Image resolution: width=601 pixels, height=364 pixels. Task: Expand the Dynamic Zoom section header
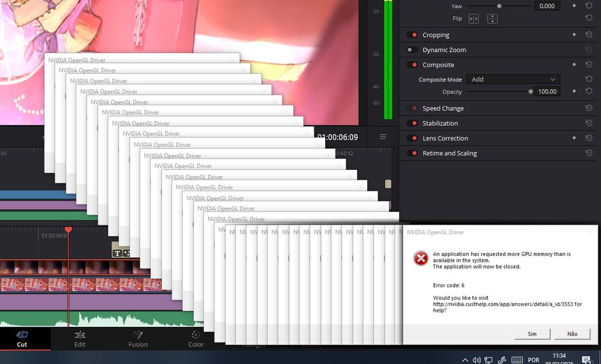click(x=444, y=50)
